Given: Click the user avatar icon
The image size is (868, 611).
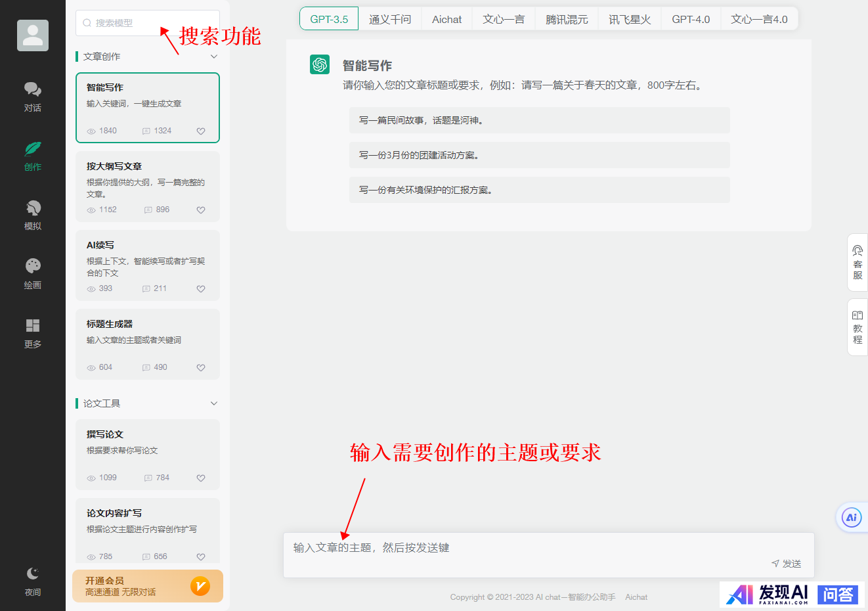Looking at the screenshot, I should coord(33,35).
